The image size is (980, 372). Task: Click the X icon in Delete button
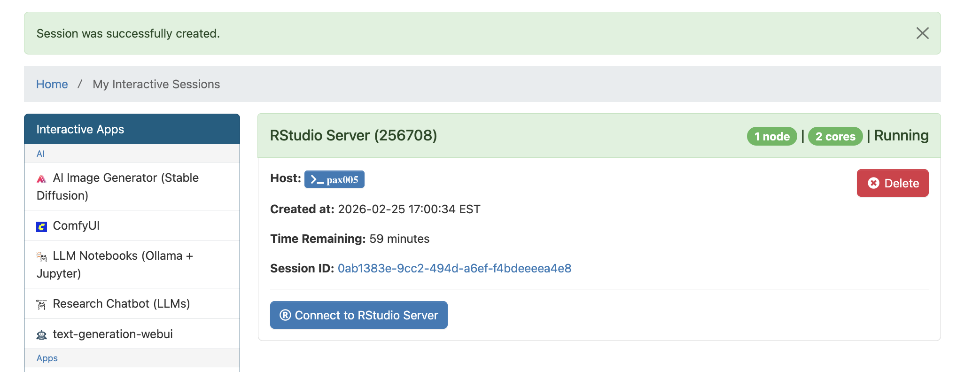(873, 183)
